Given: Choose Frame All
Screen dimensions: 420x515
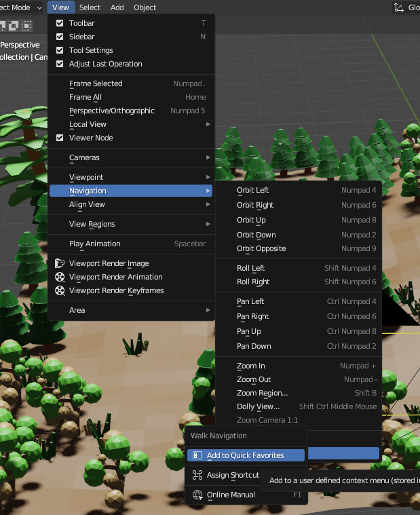Looking at the screenshot, I should (131, 97).
